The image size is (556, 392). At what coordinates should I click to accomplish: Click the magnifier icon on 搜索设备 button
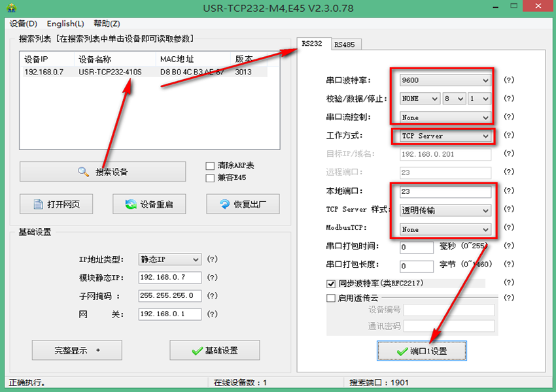pos(83,172)
